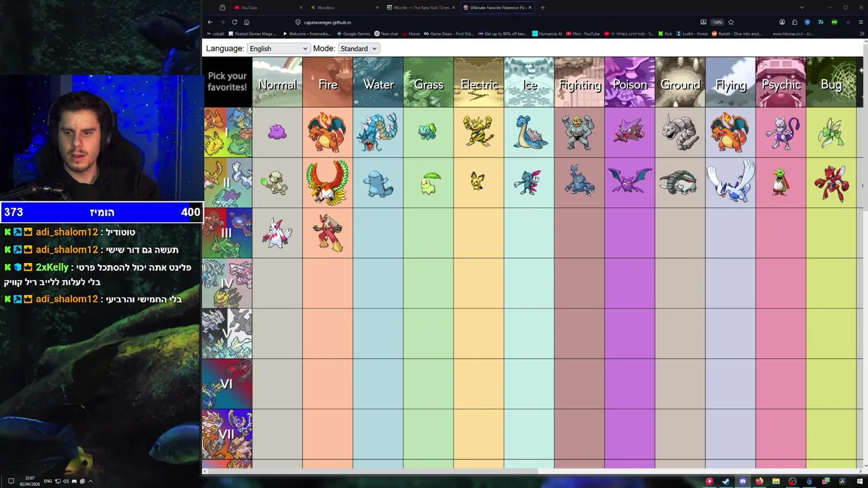Click Charizard in the Flying Gen I cell
Viewport: 868px width, 488px height.
pyautogui.click(x=730, y=133)
